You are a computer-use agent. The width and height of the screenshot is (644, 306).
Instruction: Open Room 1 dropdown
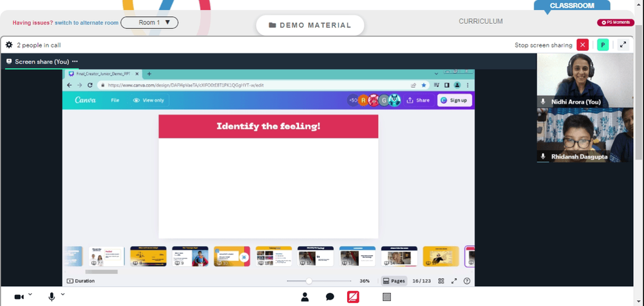(149, 23)
